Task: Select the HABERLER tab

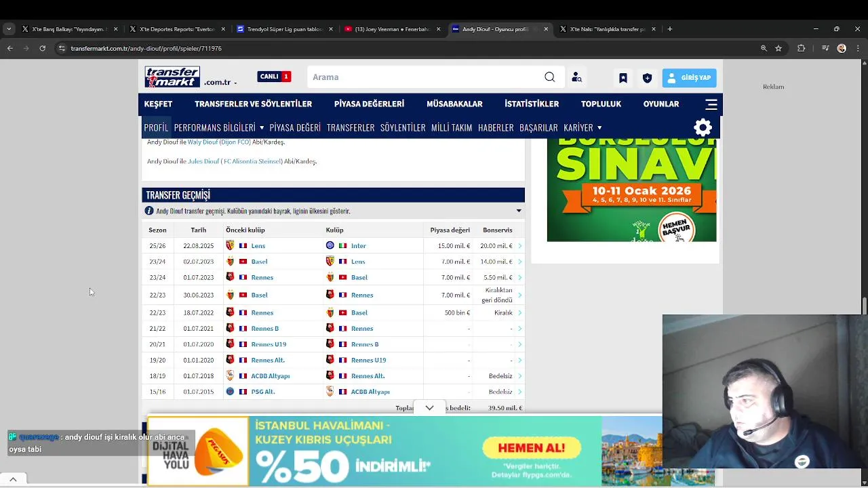Action: point(496,127)
